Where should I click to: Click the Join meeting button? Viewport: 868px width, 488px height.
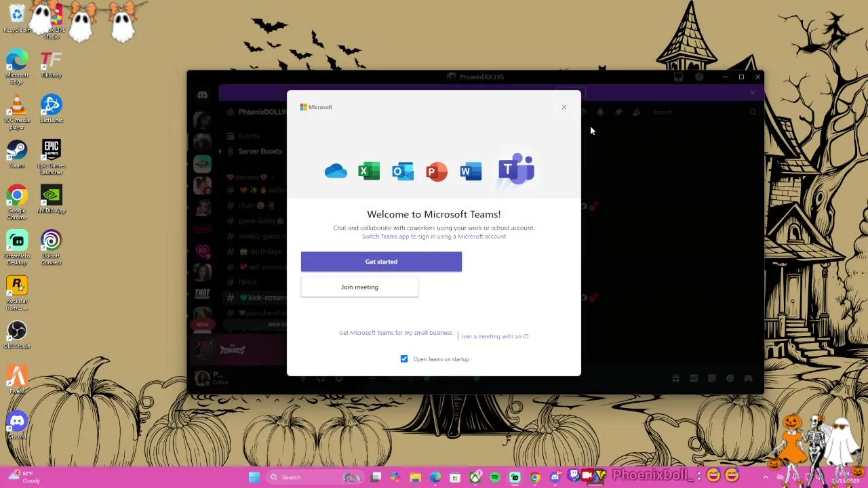pyautogui.click(x=359, y=287)
